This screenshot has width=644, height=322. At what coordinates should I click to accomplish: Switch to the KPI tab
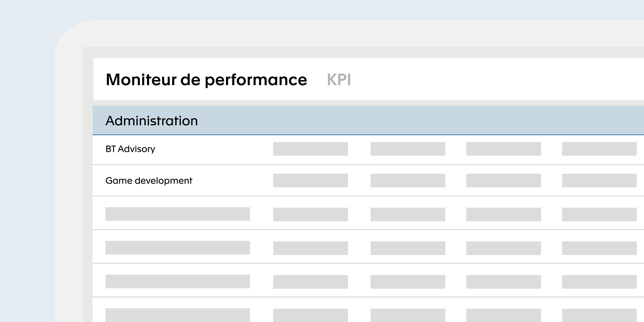[339, 80]
